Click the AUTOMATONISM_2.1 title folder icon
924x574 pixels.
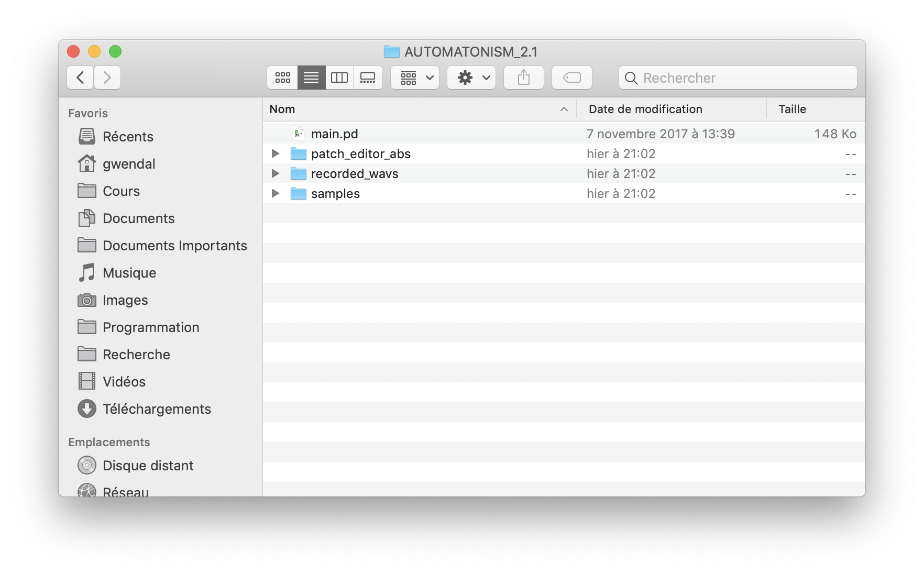pos(392,51)
